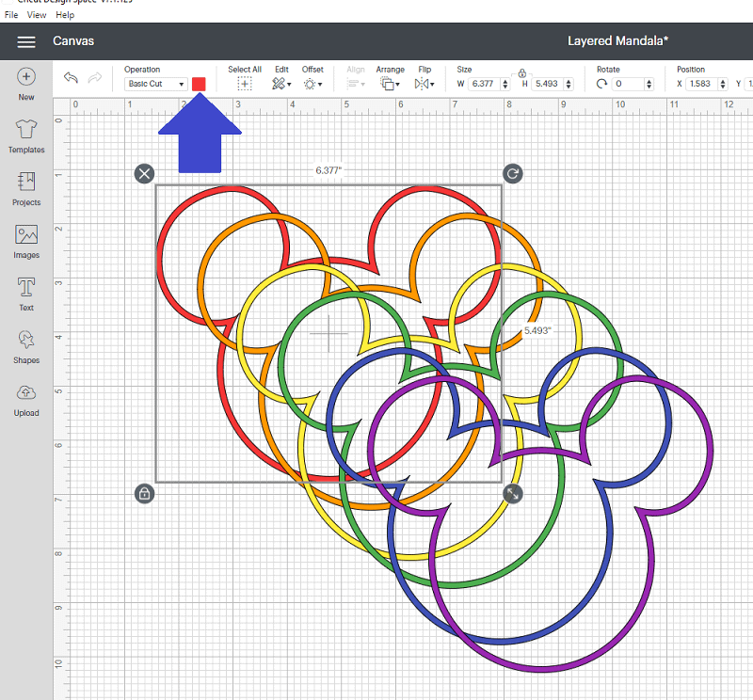Click the Select All icon
Image resolution: width=753 pixels, height=700 pixels.
(x=245, y=84)
